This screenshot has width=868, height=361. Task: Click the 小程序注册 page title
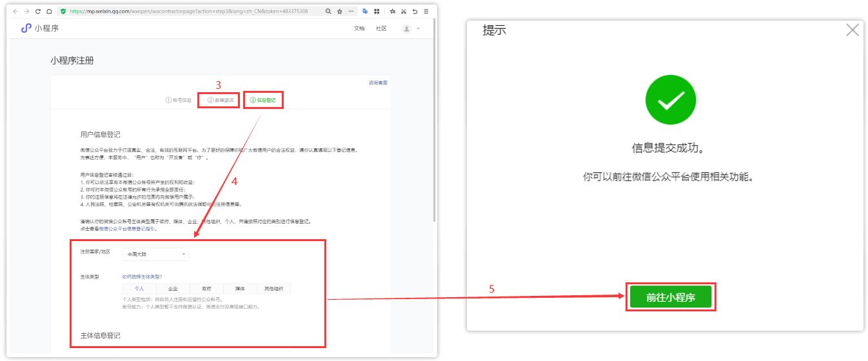point(72,61)
